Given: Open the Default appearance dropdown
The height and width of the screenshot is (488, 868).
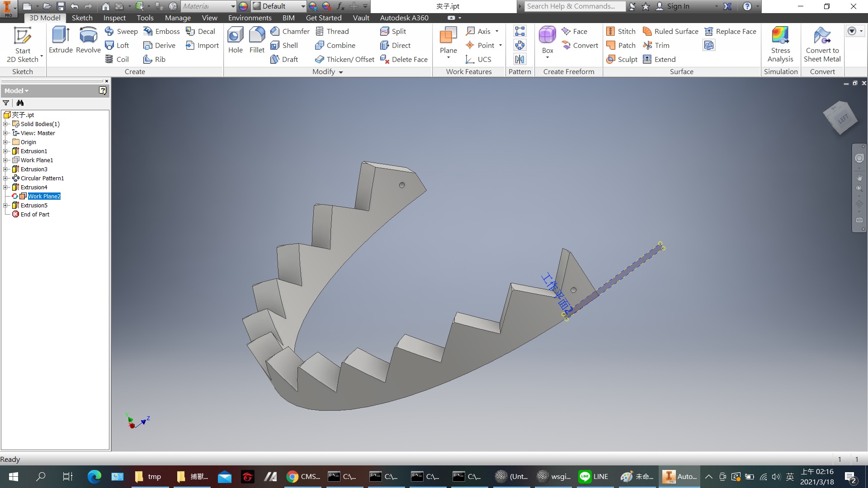Looking at the screenshot, I should pyautogui.click(x=279, y=6).
